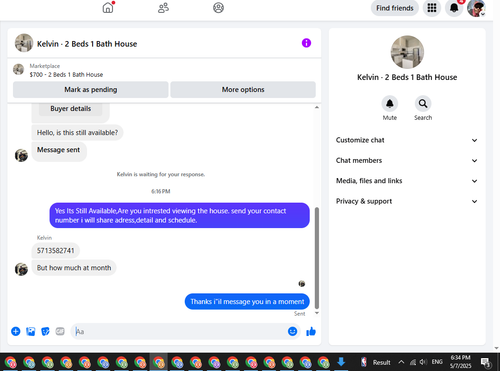Click the purple conversation info icon
Screen dimensions: 500x371
(x=306, y=43)
